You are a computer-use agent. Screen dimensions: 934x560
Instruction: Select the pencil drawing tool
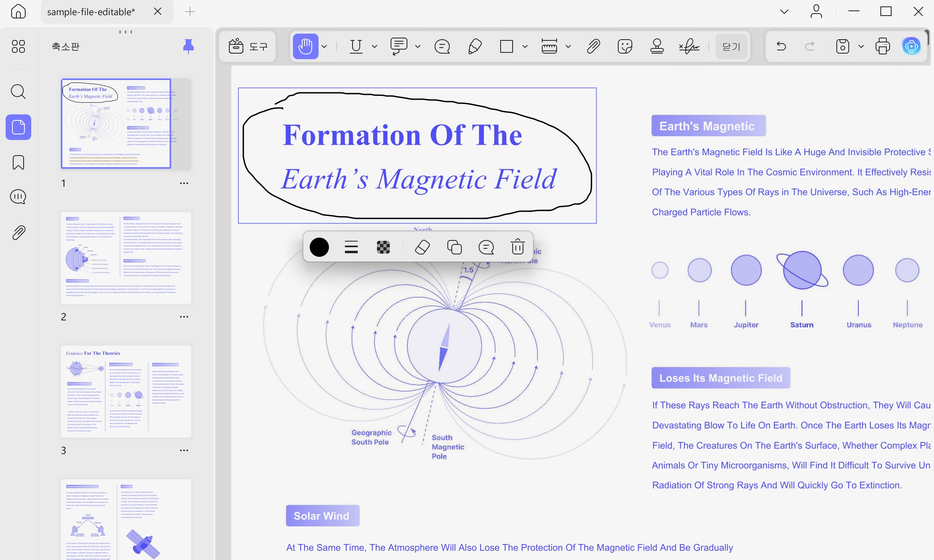(475, 46)
